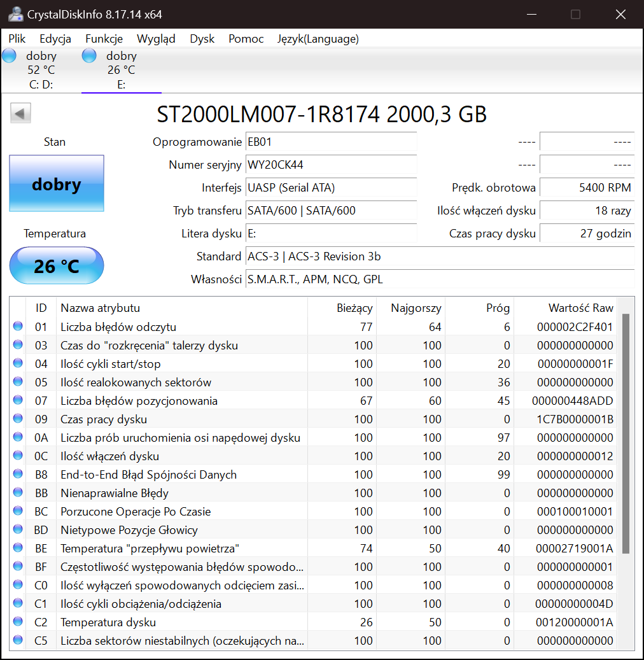Viewport: 644px width, 660px height.
Task: Open the Plik menu
Action: click(x=17, y=39)
